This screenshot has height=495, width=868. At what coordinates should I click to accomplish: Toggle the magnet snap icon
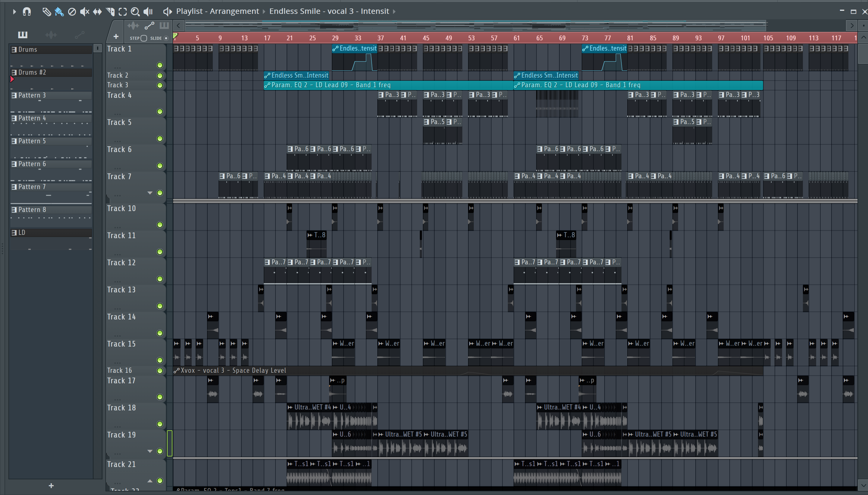click(27, 11)
